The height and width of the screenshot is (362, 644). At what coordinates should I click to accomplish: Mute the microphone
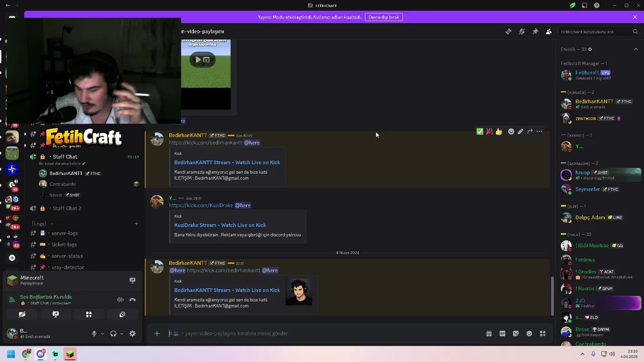[x=94, y=333]
